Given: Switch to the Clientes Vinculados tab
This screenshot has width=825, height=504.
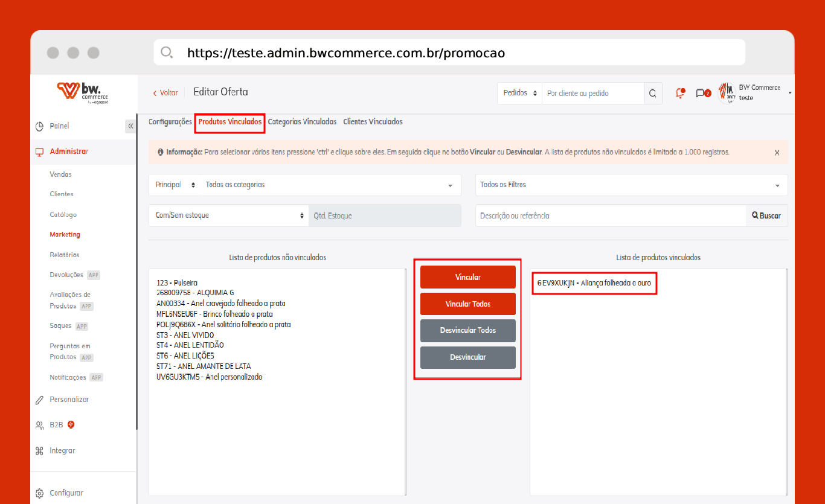Looking at the screenshot, I should [373, 122].
